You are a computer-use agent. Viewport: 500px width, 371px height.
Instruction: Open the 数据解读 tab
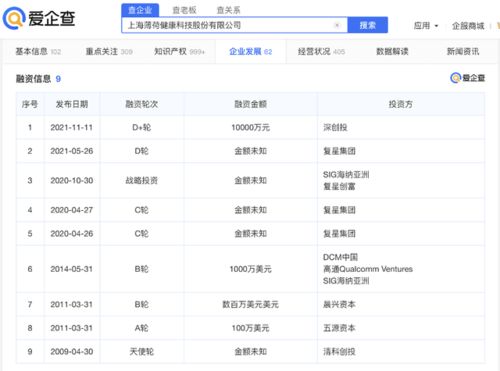pyautogui.click(x=392, y=51)
